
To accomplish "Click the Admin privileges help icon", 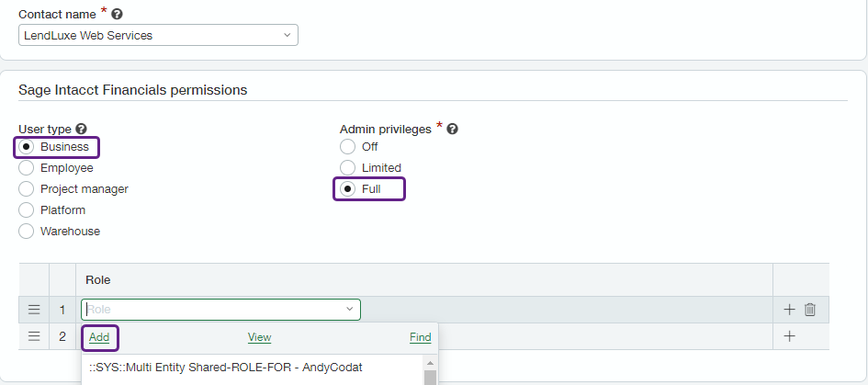I will [452, 130].
